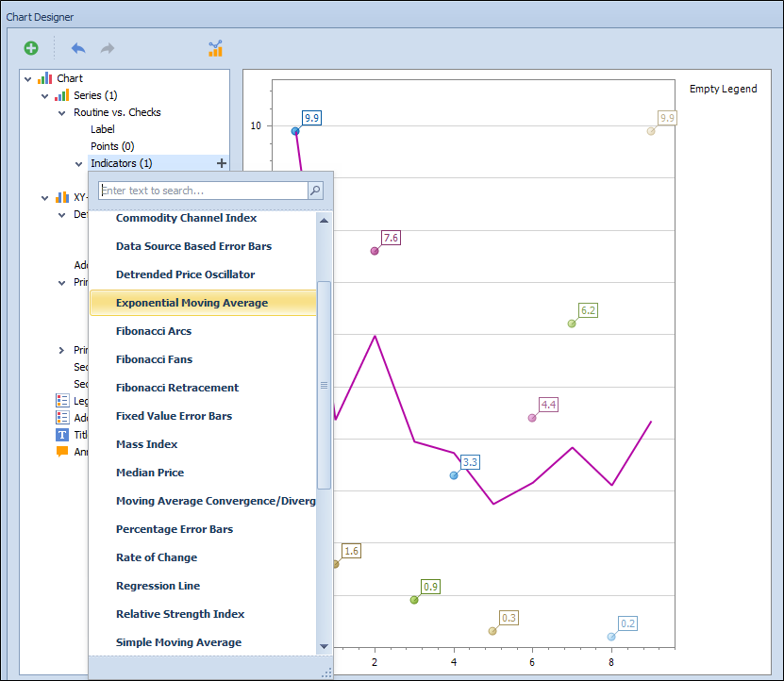Choose Fibonacci Retracement from list

tap(177, 388)
